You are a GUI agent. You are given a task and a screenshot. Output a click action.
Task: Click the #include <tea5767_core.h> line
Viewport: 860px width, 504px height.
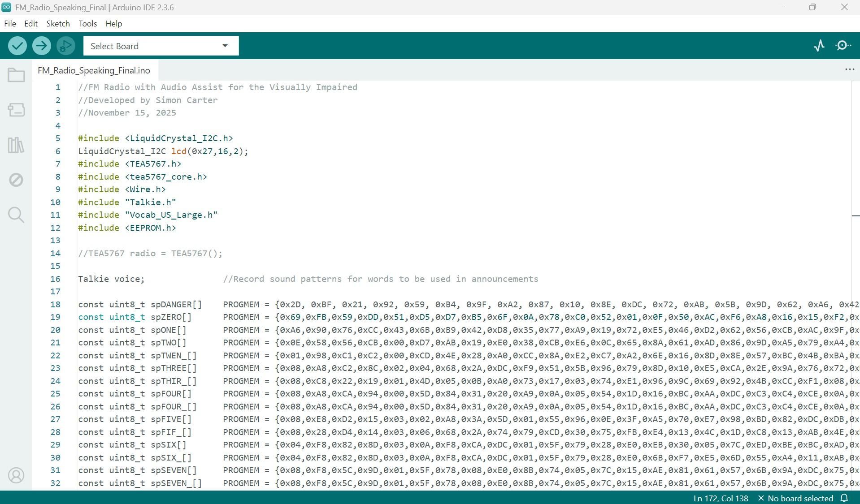pyautogui.click(x=143, y=177)
